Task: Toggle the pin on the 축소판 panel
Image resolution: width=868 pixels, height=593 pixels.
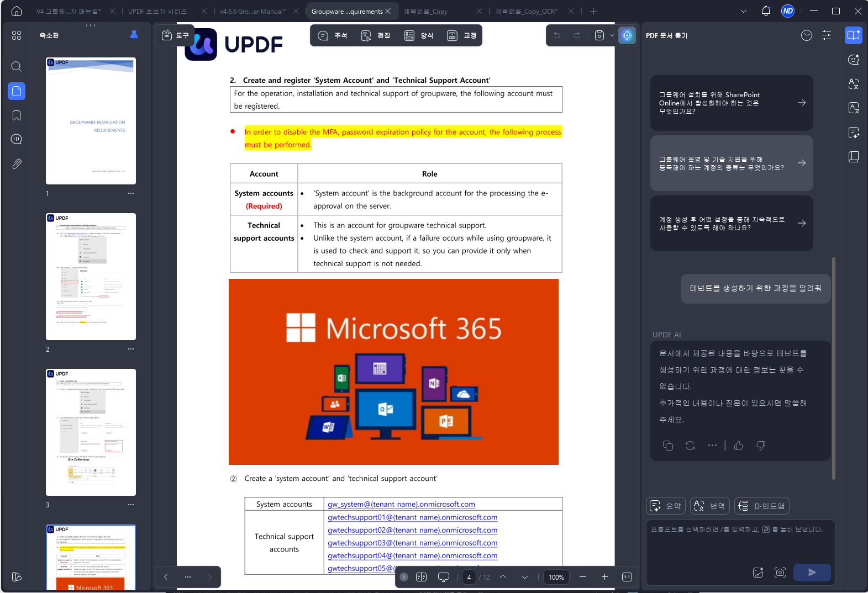Action: click(x=134, y=35)
